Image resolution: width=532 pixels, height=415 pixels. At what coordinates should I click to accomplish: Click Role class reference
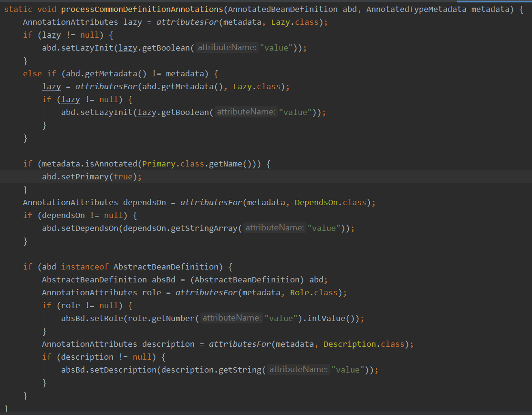(300, 293)
